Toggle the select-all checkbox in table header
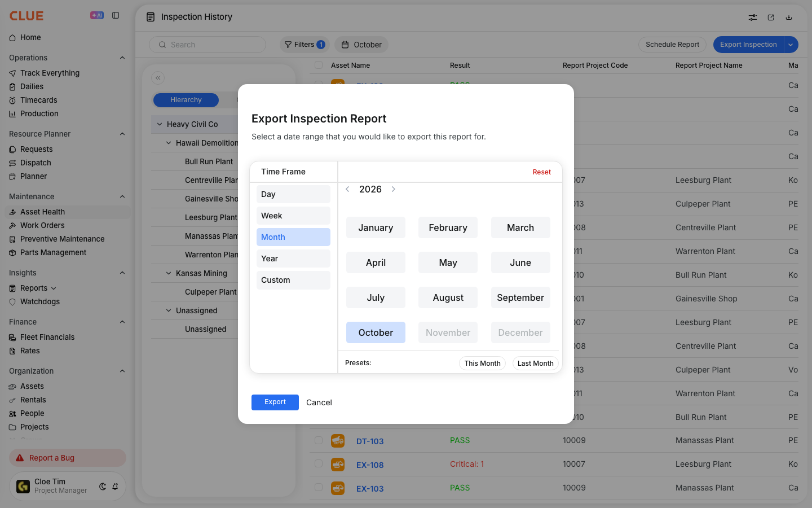 [x=319, y=65]
